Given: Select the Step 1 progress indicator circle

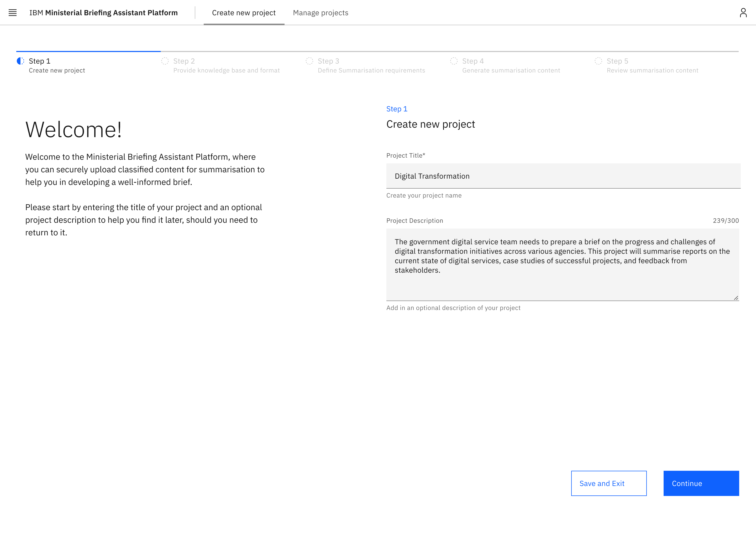Looking at the screenshot, I should [20, 61].
